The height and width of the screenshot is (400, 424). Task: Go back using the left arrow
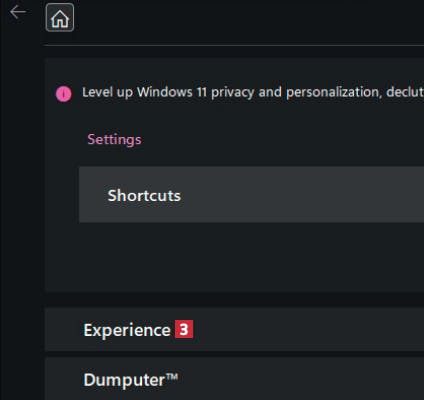coord(18,13)
